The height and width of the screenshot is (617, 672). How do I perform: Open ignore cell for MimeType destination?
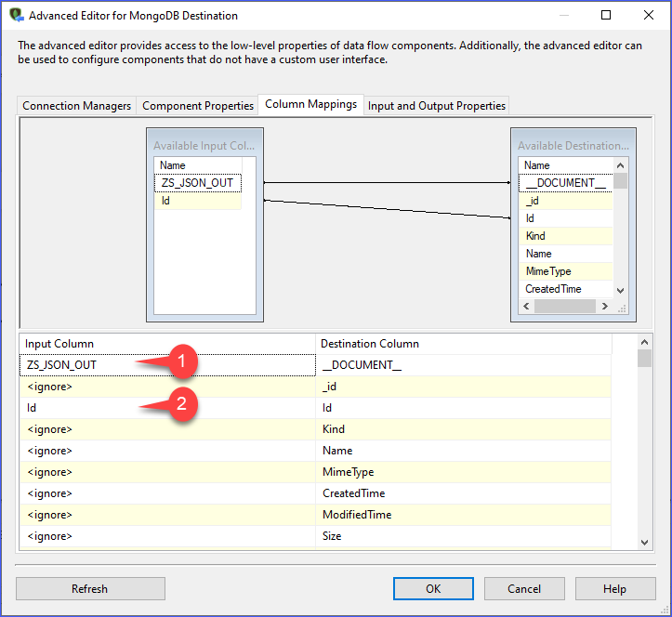tap(167, 472)
